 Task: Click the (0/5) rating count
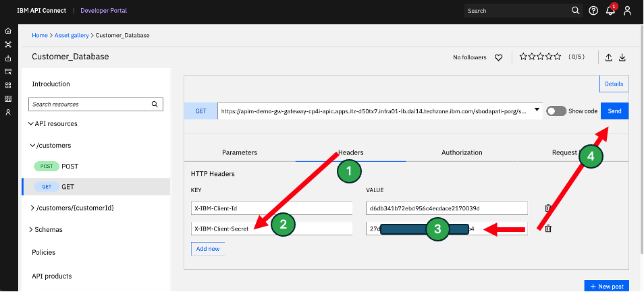576,57
